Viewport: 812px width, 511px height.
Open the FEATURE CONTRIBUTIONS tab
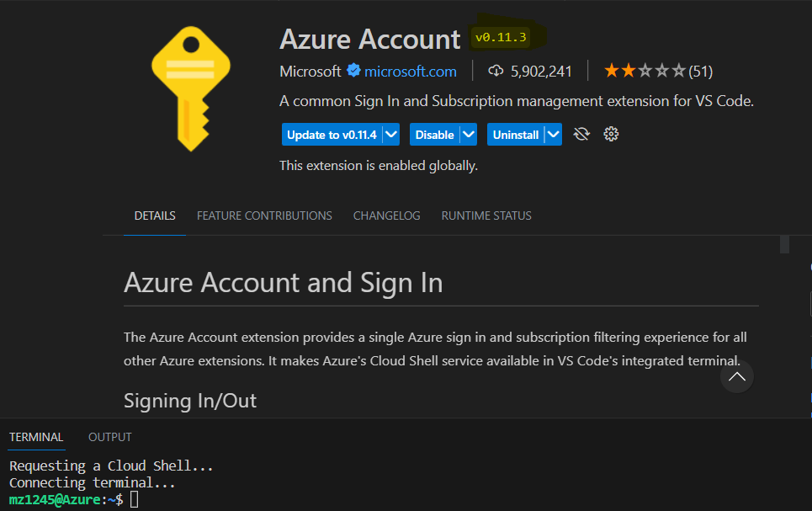point(264,216)
